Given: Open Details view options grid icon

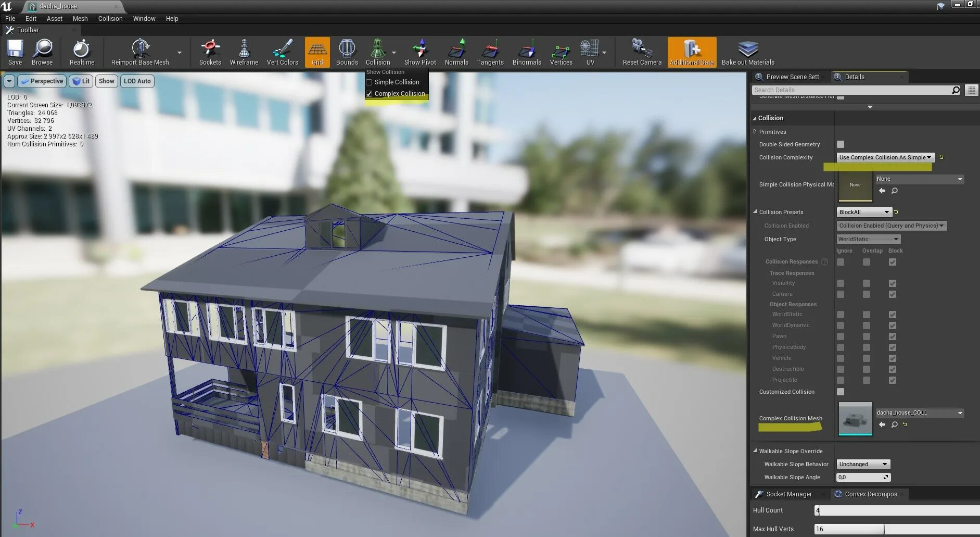Looking at the screenshot, I should click(972, 90).
